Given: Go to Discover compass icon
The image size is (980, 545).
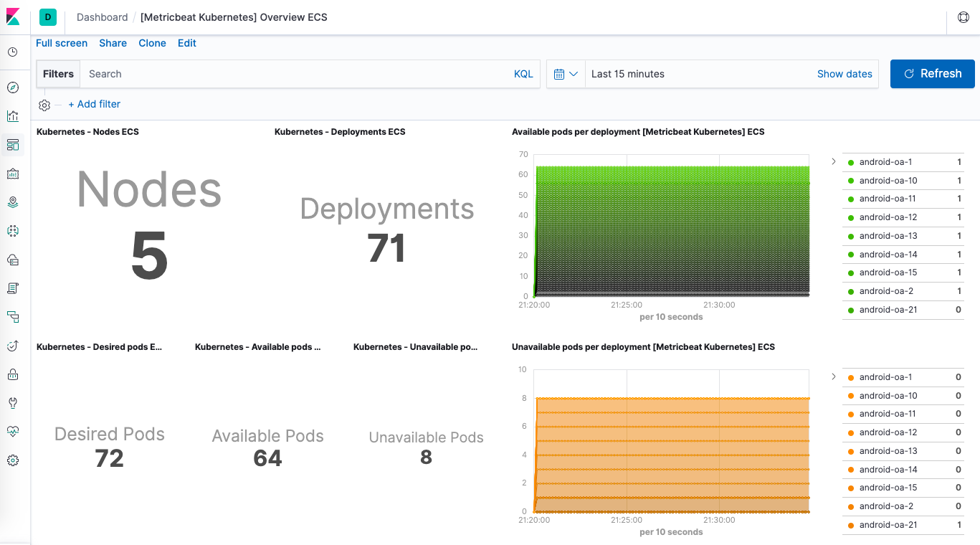Looking at the screenshot, I should (13, 87).
